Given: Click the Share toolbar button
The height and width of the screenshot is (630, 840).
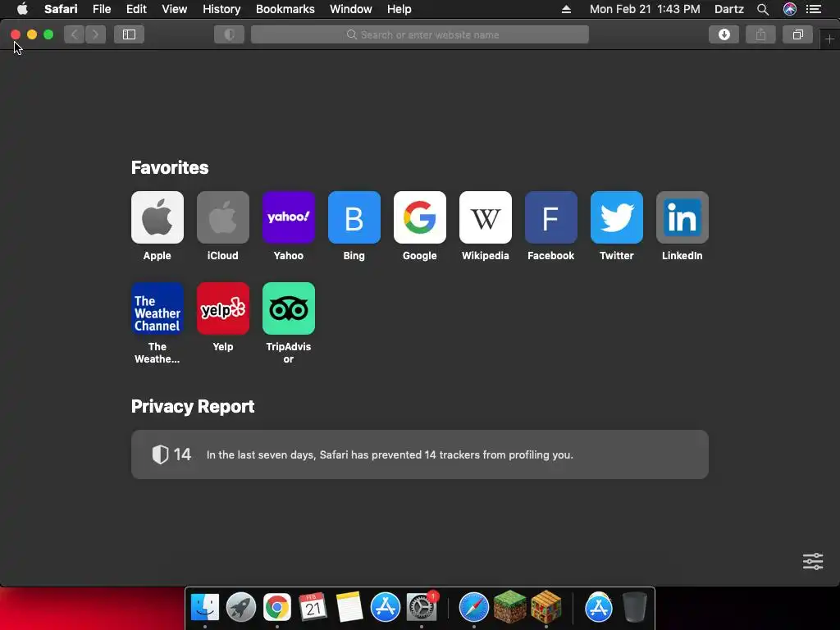Looking at the screenshot, I should click(x=760, y=34).
